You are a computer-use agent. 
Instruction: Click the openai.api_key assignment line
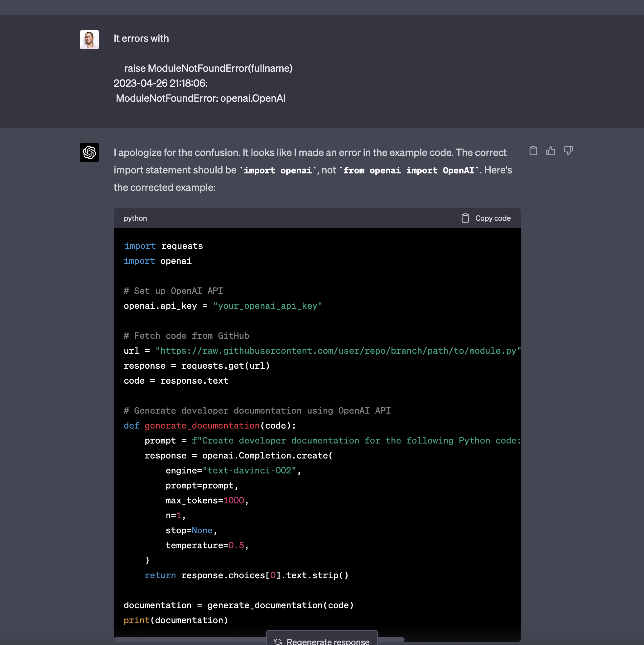pos(223,305)
